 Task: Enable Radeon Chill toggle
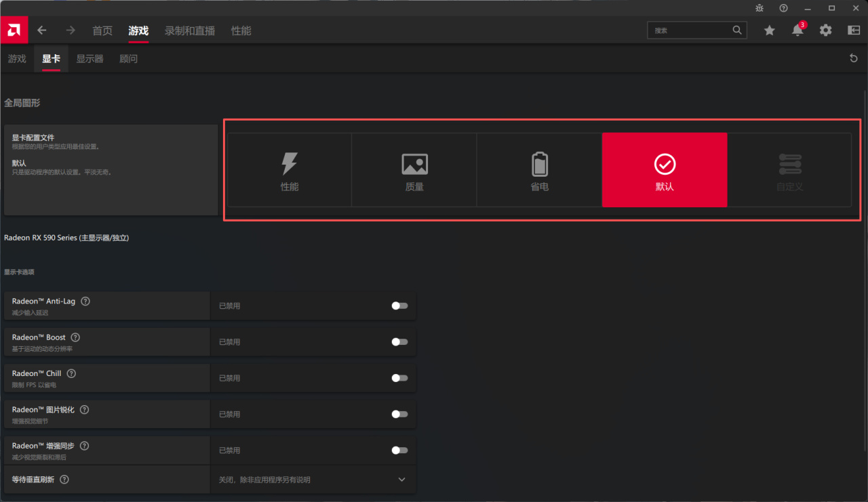(x=399, y=378)
